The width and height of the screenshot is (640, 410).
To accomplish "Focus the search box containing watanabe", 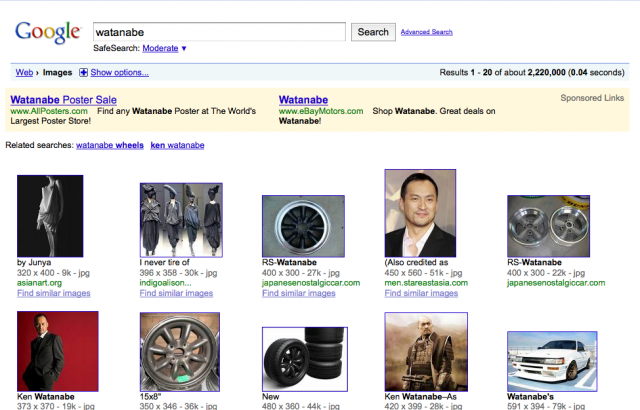I will click(218, 32).
